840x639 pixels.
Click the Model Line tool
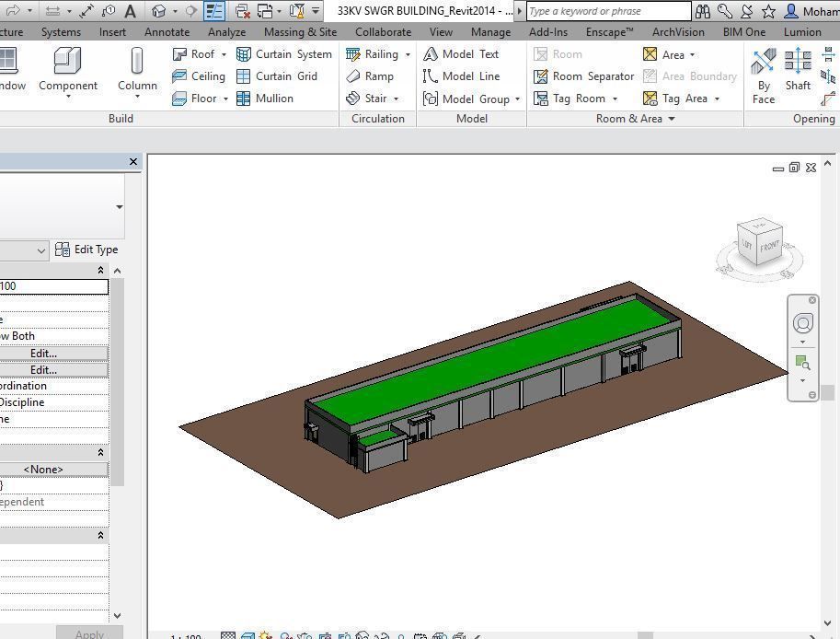[462, 76]
